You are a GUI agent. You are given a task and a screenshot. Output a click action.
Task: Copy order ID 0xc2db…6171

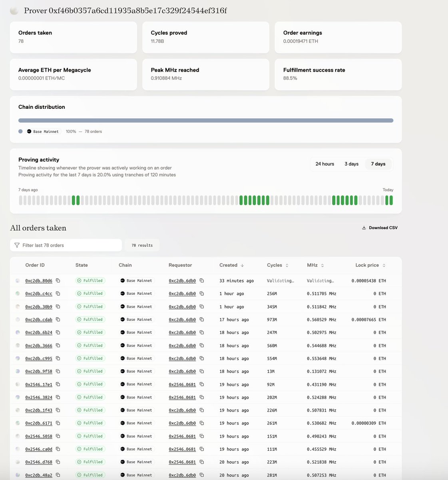tap(58, 423)
